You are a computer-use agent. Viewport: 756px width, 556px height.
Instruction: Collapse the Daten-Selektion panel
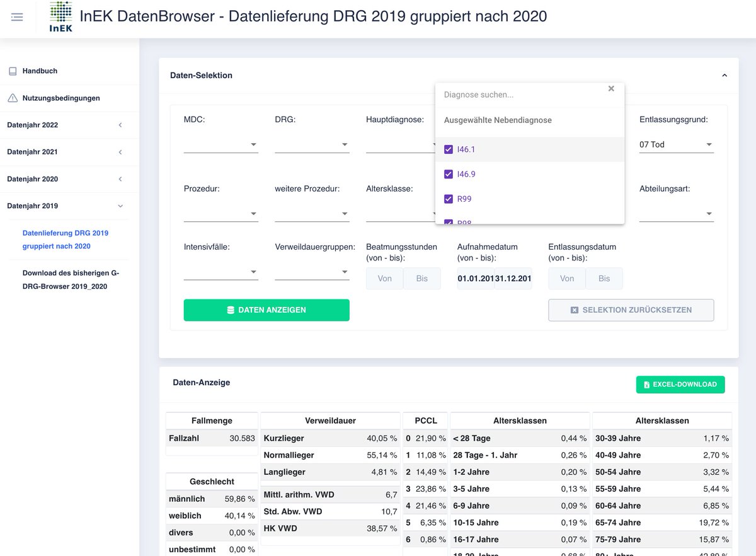click(x=724, y=75)
